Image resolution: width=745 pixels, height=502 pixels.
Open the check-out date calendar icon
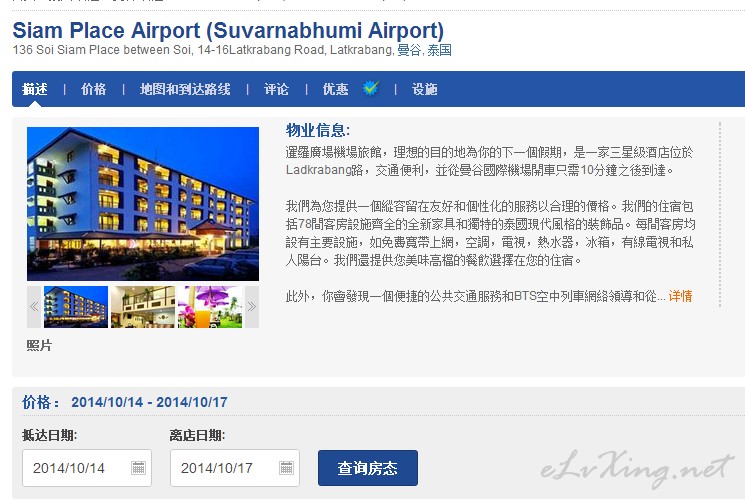point(287,468)
